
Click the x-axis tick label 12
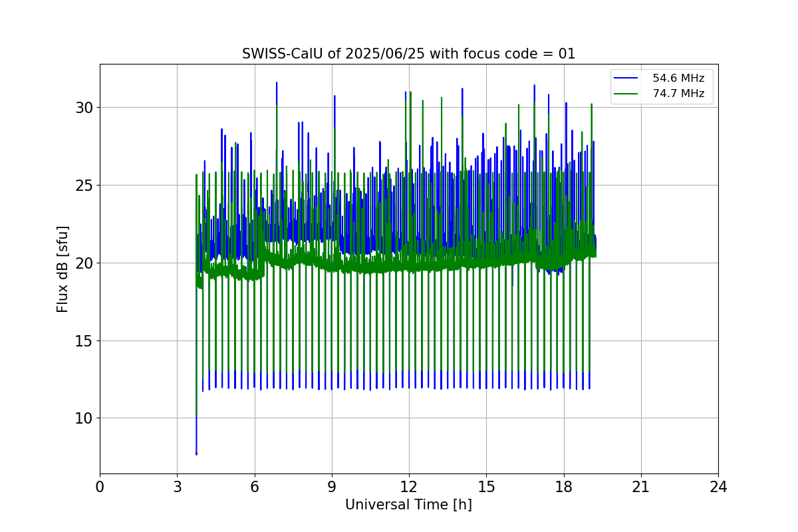(x=409, y=487)
